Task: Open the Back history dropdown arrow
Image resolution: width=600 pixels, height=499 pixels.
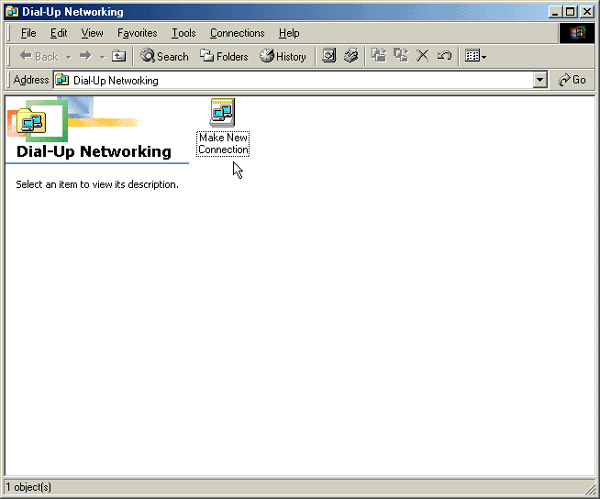Action: [68, 57]
